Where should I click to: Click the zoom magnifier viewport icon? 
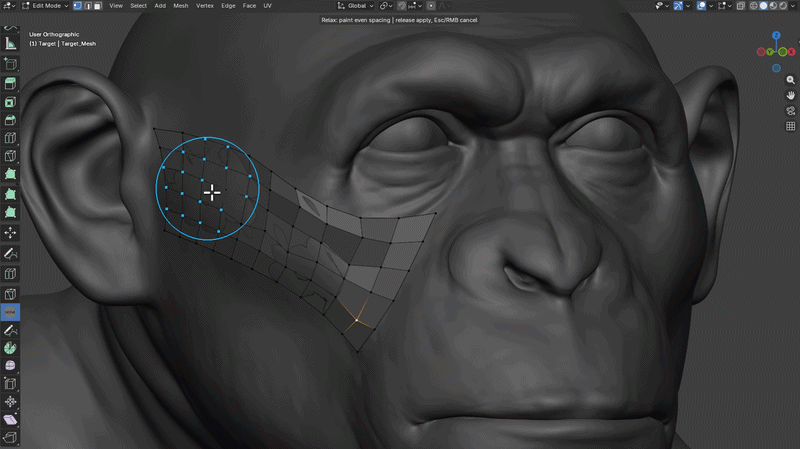[x=790, y=80]
